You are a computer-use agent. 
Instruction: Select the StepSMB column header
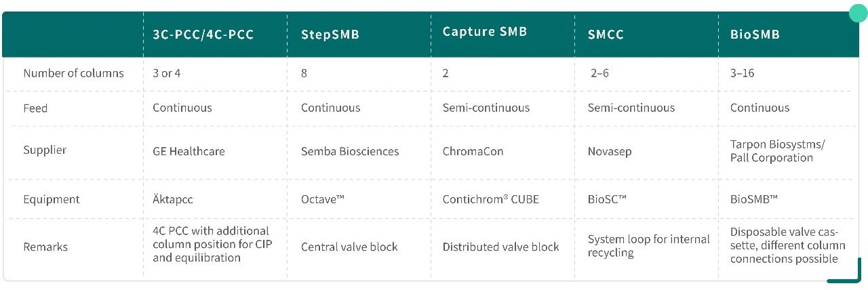coord(330,35)
